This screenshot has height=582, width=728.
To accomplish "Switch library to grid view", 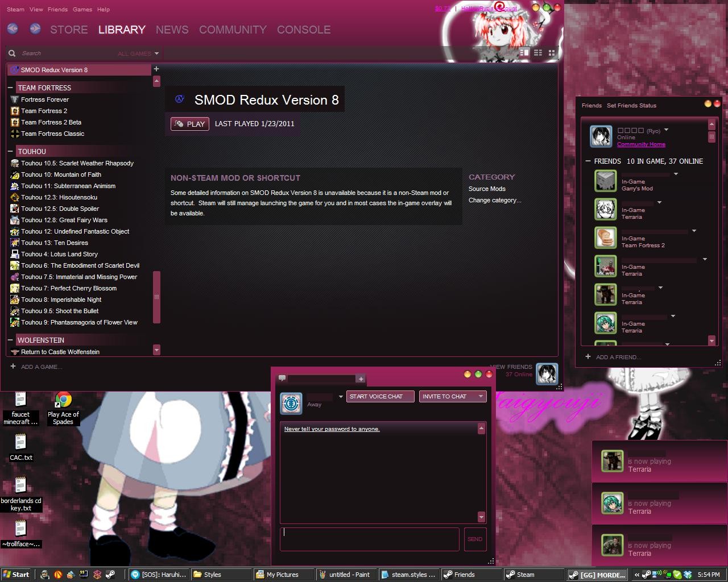I will 552,53.
